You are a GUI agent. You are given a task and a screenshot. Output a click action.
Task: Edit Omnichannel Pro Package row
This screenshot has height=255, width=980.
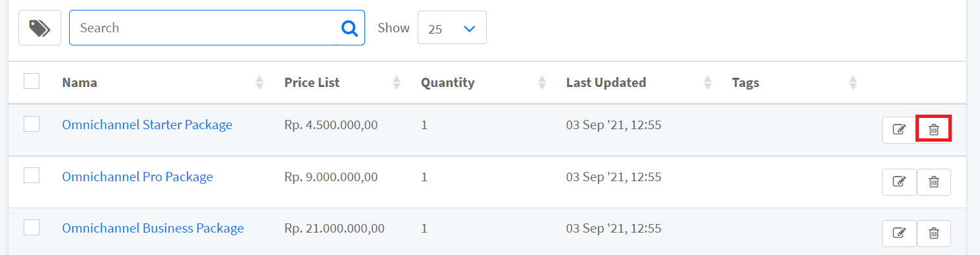[899, 182]
